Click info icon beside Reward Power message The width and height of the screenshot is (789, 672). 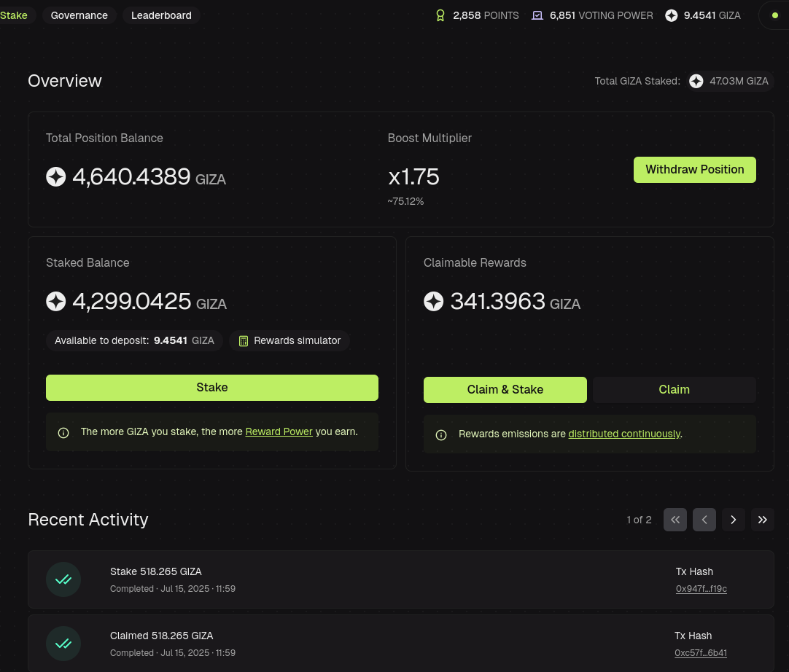pos(63,433)
